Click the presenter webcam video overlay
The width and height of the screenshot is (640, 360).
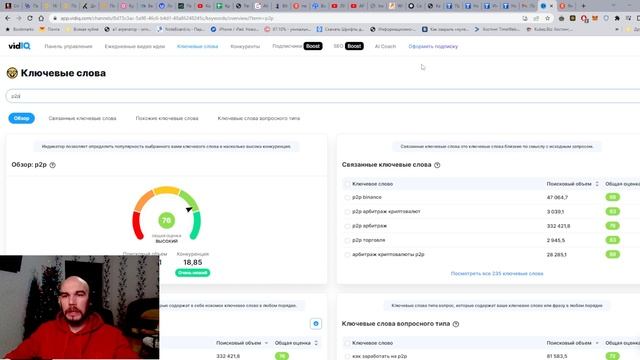(80, 307)
